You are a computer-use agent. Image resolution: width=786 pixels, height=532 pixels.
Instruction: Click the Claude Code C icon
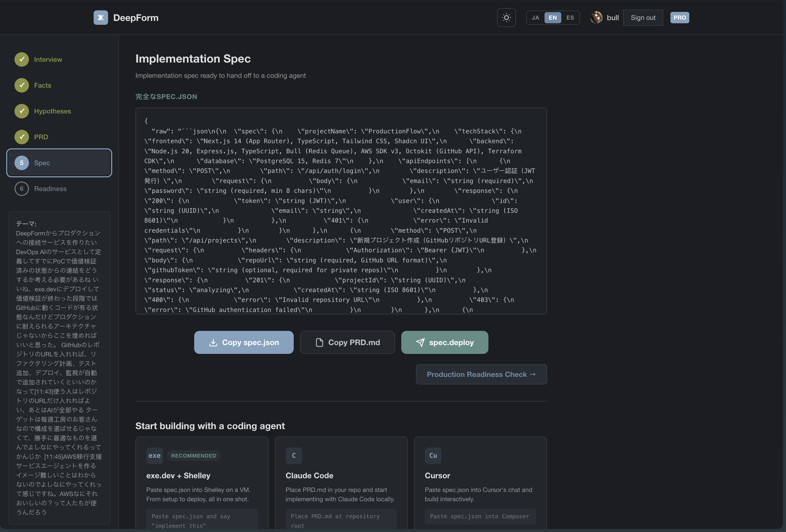(293, 455)
